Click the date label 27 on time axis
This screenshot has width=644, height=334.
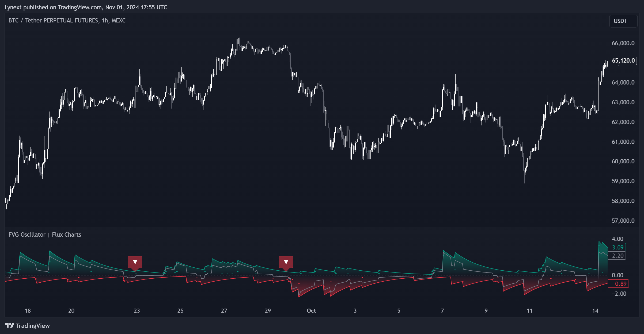tap(224, 310)
